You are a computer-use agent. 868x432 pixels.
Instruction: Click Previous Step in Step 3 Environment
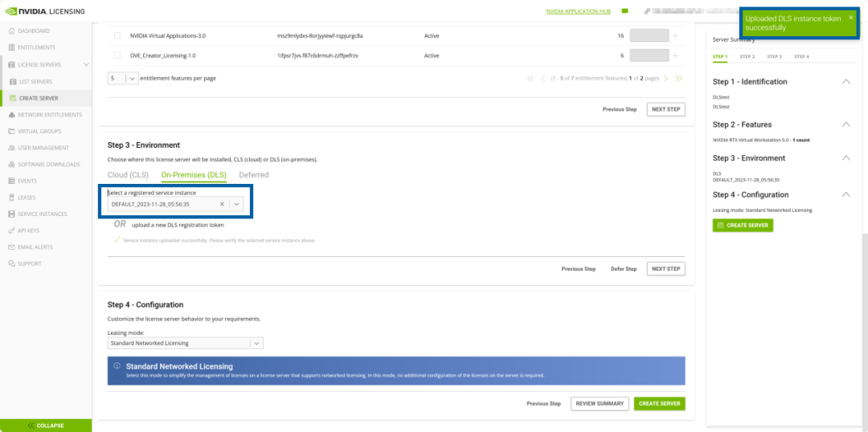coord(579,269)
